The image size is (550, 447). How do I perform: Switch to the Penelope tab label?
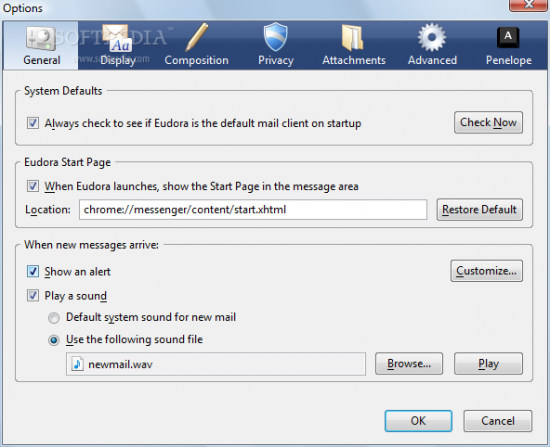click(x=509, y=60)
